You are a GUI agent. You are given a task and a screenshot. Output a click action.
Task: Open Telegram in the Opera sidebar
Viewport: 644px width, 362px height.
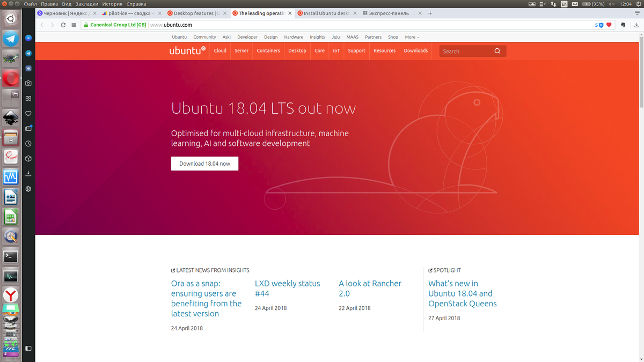(28, 53)
